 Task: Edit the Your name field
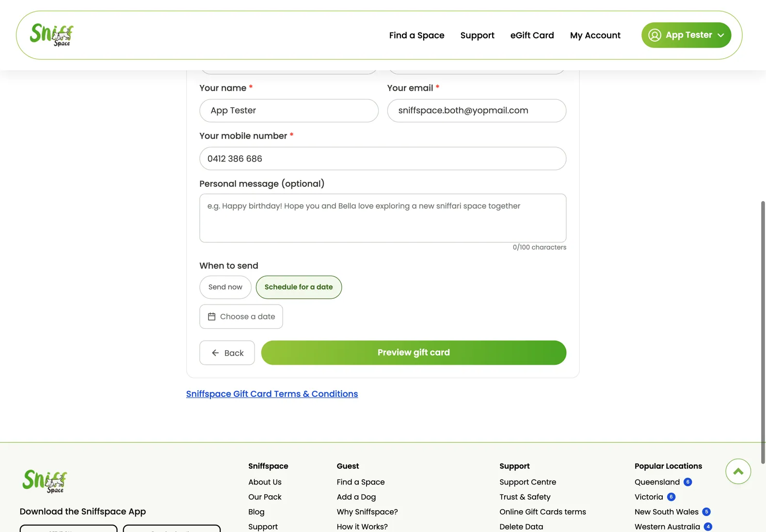[289, 111]
